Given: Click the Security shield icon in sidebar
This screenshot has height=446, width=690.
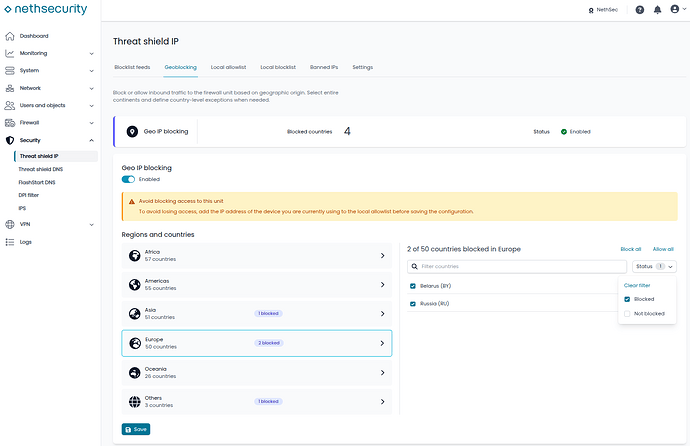Looking at the screenshot, I should 10,140.
